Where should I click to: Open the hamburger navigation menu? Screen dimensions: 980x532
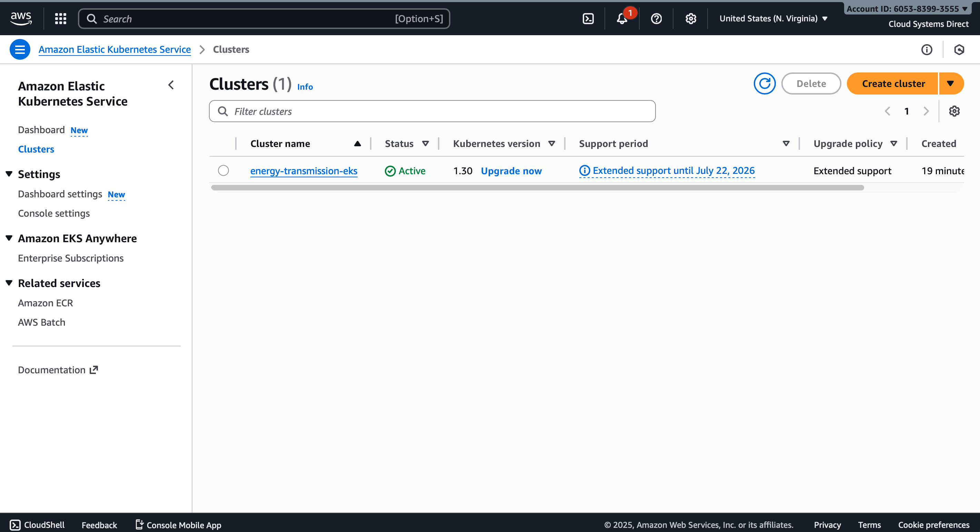pos(20,49)
